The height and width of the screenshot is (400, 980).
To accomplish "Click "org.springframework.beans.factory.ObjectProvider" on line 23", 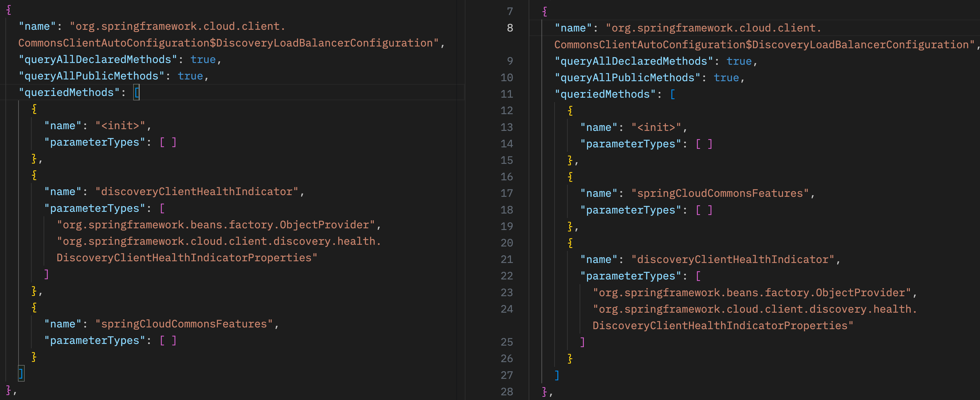I will 752,292.
